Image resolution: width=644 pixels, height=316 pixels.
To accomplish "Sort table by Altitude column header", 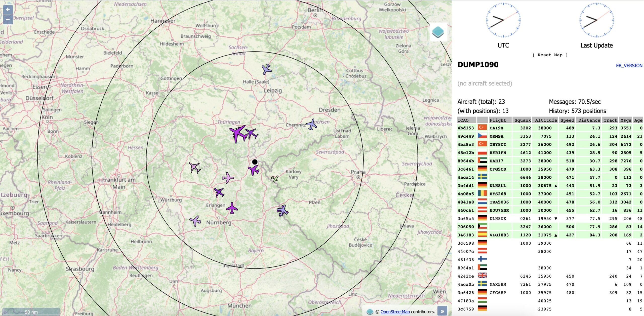I will click(x=546, y=120).
